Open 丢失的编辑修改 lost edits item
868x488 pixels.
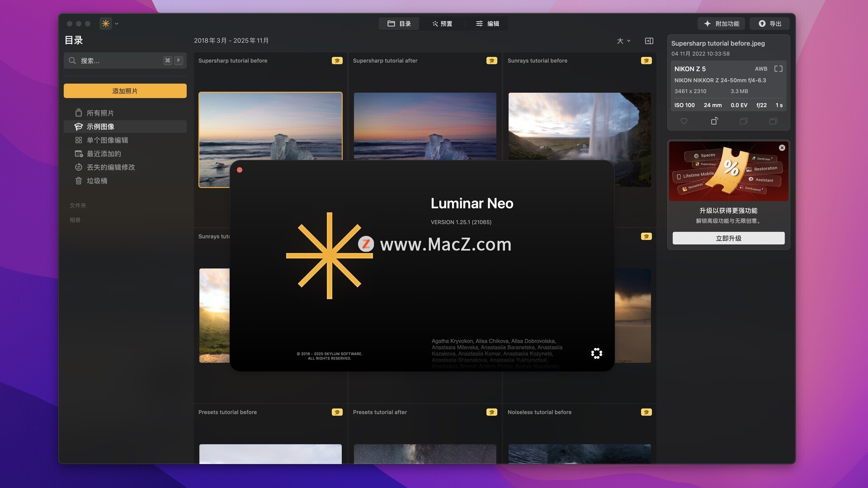[110, 167]
